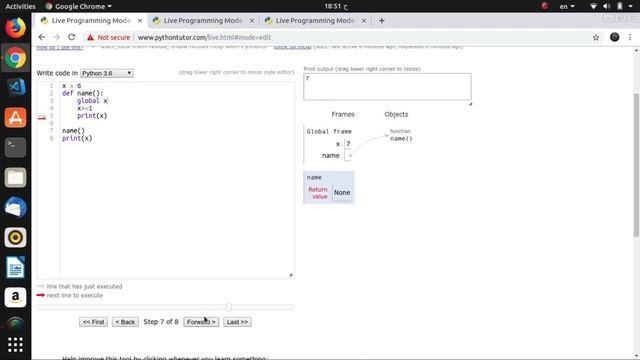Click the 'Global frame' label
The image size is (640, 360).
[329, 131]
